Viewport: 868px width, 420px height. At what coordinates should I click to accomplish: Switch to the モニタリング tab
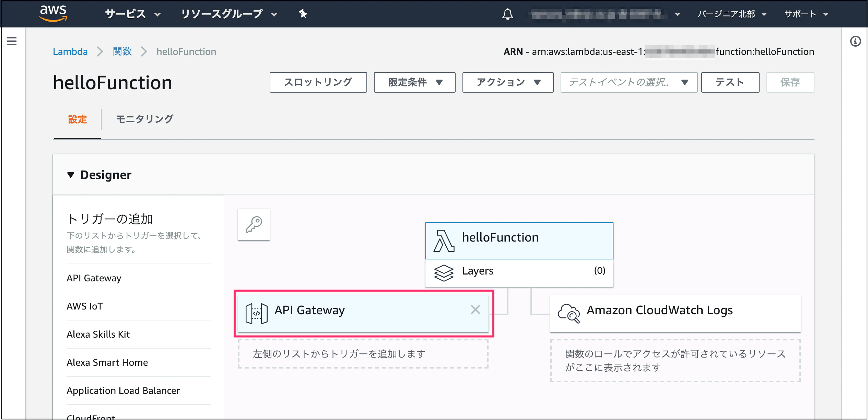[x=145, y=119]
